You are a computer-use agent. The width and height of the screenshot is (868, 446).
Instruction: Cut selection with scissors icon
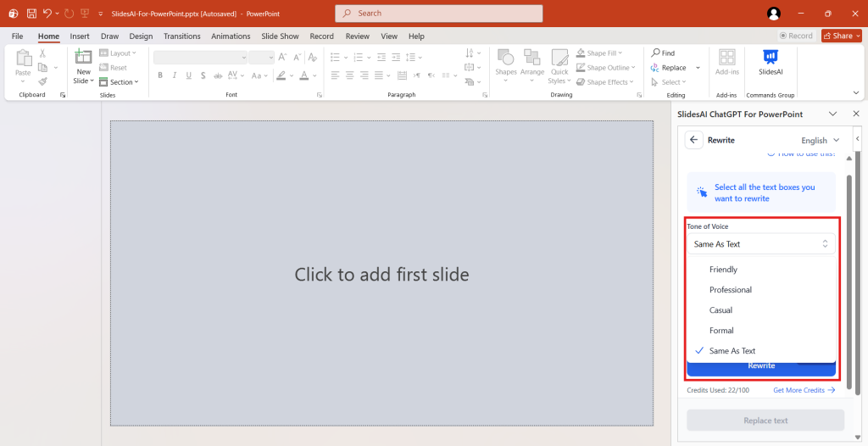point(42,53)
